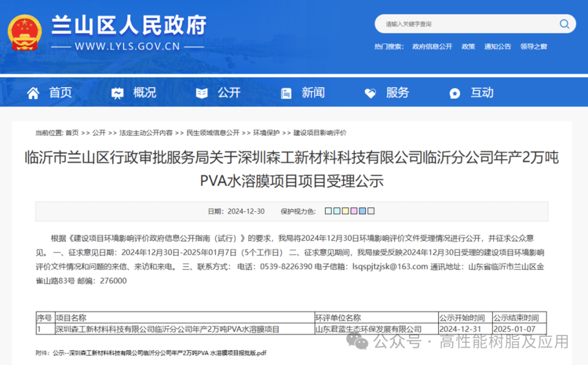Click the 日期: 2024-12-30 date line
Image resolution: width=588 pixels, height=365 pixels.
click(236, 211)
